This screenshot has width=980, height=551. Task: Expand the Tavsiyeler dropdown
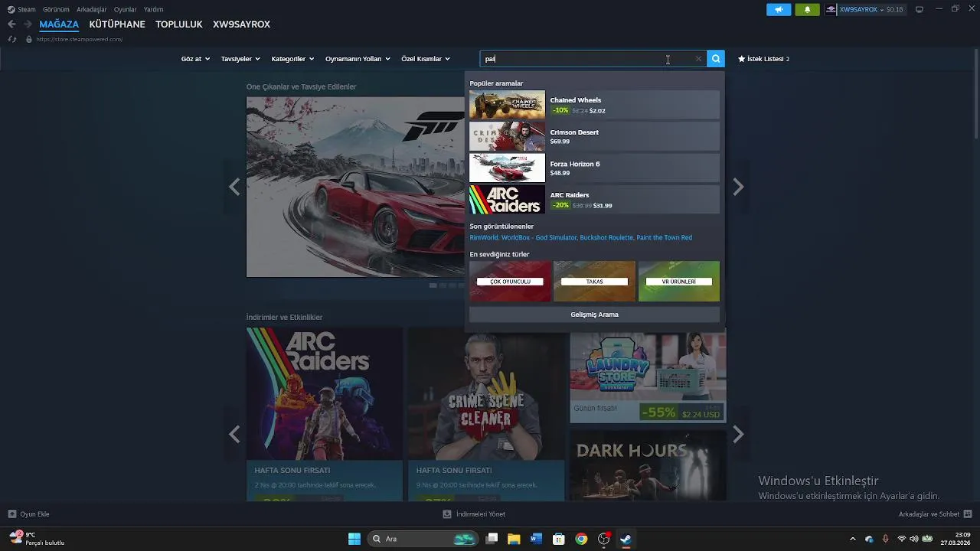point(240,59)
